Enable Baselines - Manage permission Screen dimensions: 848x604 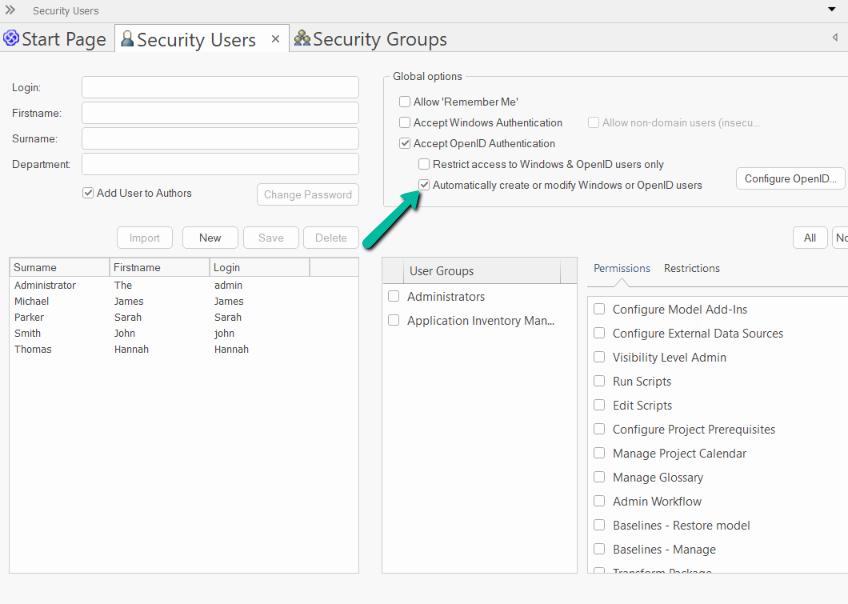pos(599,549)
